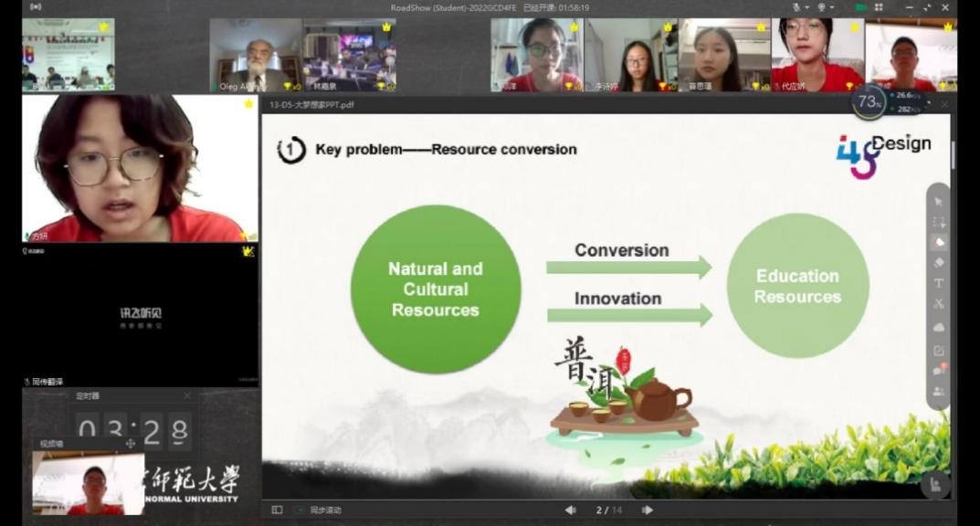Toggle slide thumbnail sidebar panel
The image size is (980, 526).
tap(277, 510)
